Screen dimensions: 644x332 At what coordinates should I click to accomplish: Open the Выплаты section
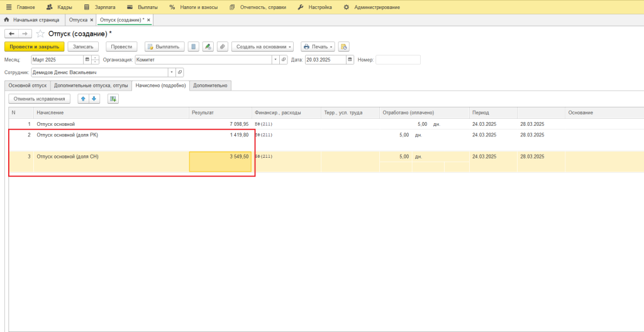tap(142, 8)
